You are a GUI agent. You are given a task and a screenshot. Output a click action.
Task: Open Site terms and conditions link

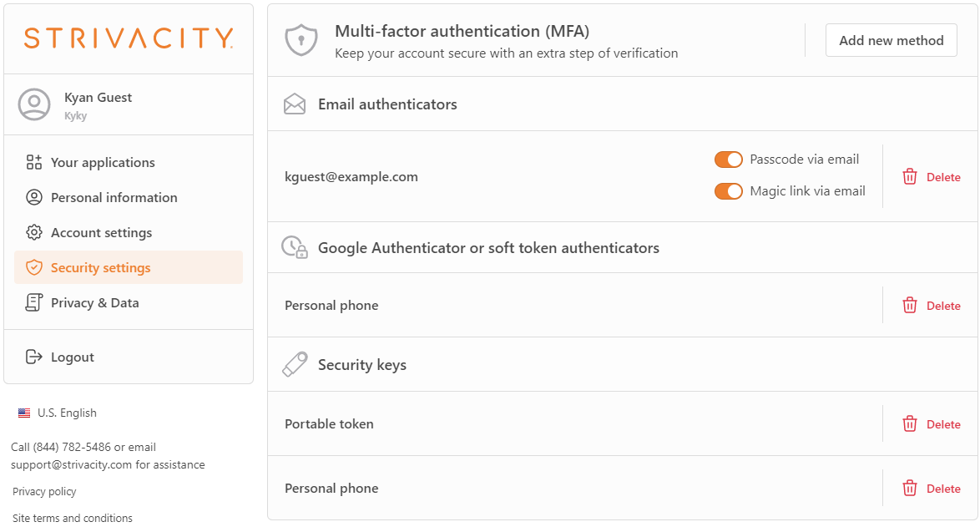click(73, 519)
